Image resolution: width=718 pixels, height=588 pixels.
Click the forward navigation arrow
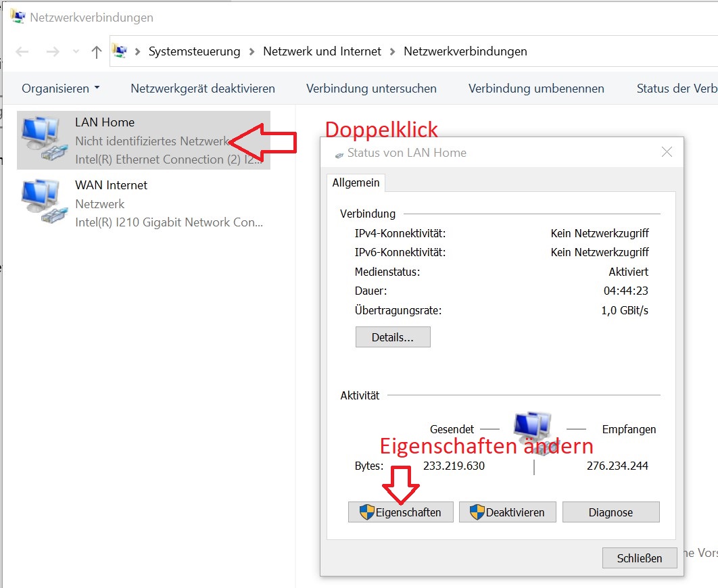[x=53, y=52]
